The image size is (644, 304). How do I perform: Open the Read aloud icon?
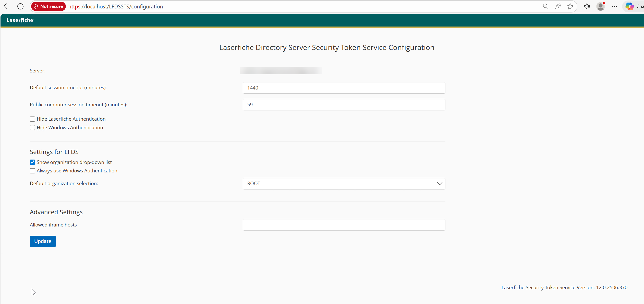tap(558, 6)
